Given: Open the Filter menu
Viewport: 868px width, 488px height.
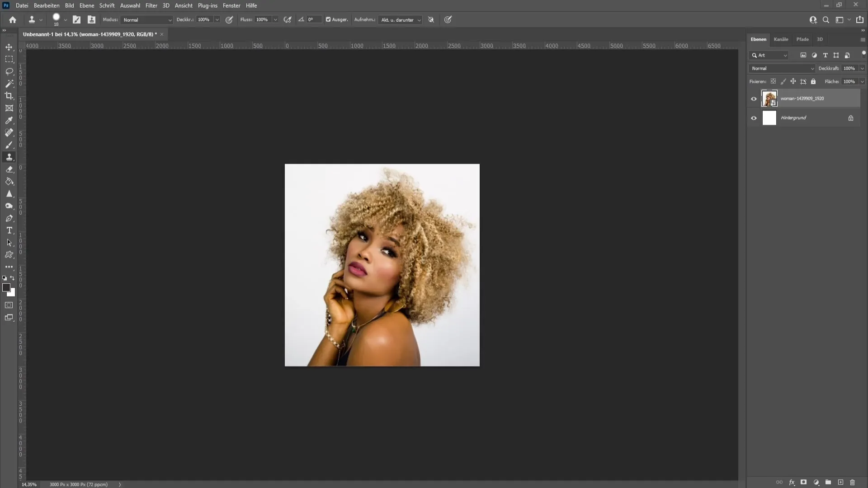Looking at the screenshot, I should point(151,5).
